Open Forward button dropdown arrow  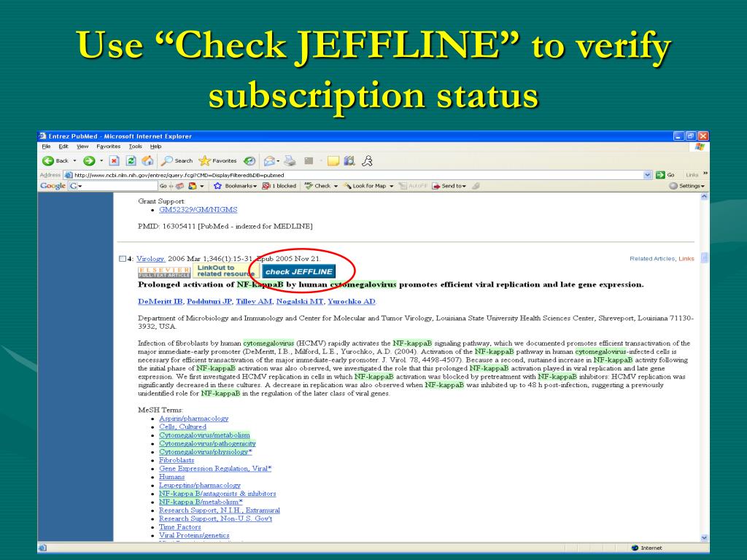(101, 161)
